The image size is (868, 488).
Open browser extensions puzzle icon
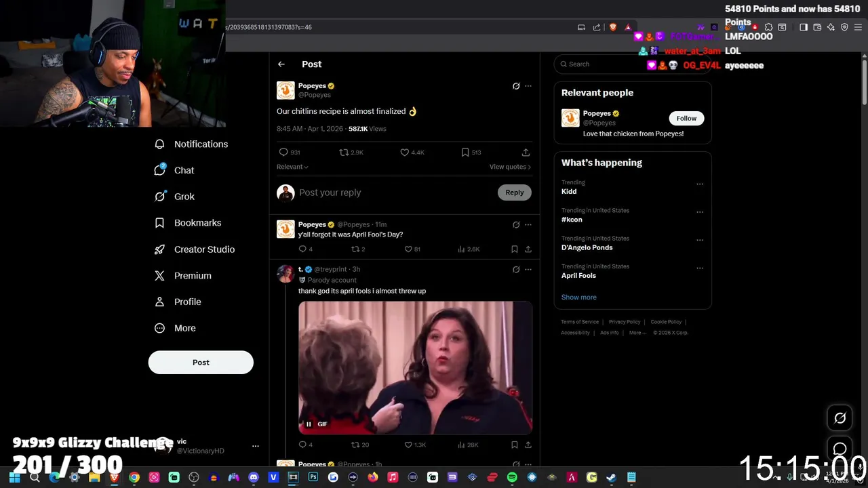(768, 27)
